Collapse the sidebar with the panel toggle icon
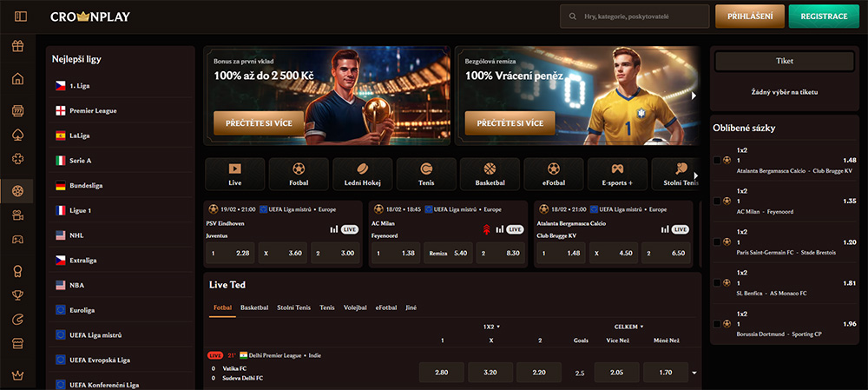The height and width of the screenshot is (390, 868). click(x=21, y=17)
